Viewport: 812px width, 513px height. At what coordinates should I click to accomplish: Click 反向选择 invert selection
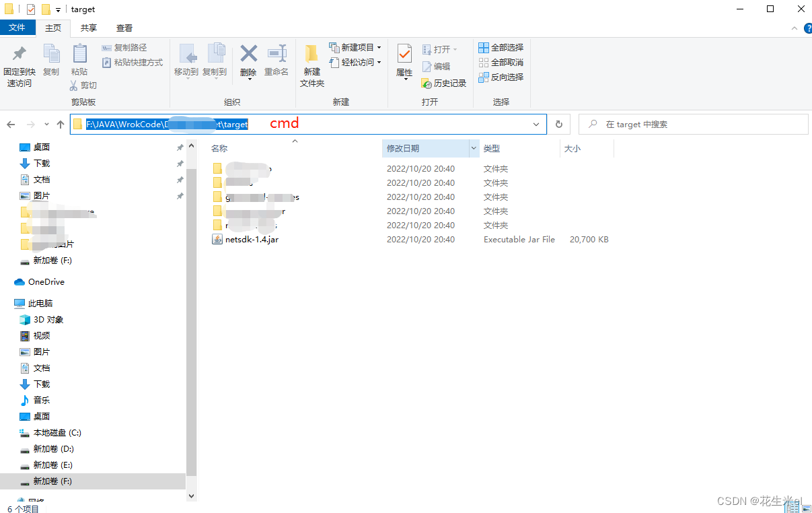coord(501,77)
